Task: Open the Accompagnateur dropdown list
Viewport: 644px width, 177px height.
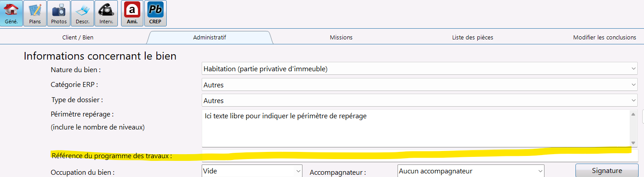Action: [471, 171]
